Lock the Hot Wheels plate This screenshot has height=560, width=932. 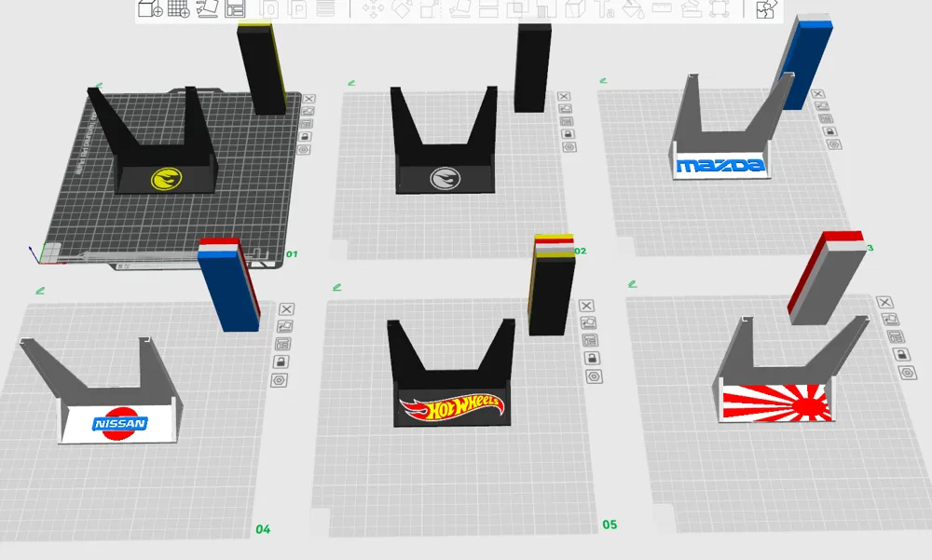[593, 358]
